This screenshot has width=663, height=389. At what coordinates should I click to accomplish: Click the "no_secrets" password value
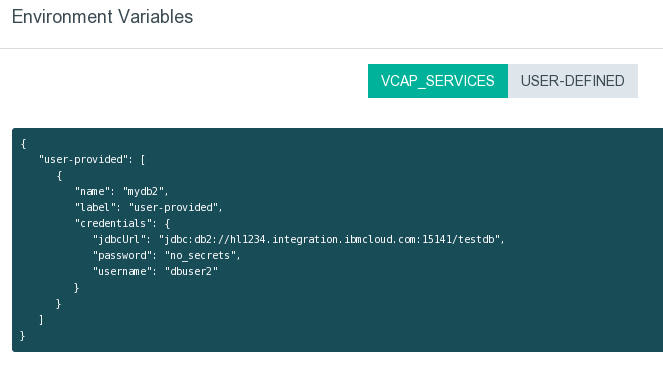click(x=200, y=255)
